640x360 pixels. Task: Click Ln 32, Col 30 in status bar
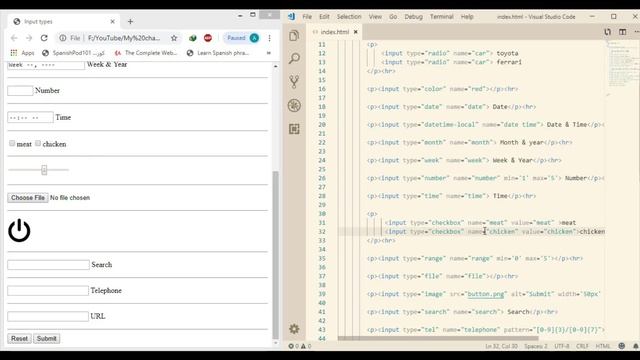(x=501, y=346)
